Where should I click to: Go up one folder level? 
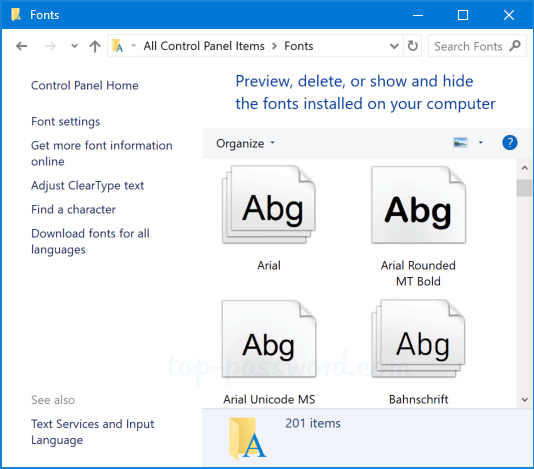(x=95, y=46)
